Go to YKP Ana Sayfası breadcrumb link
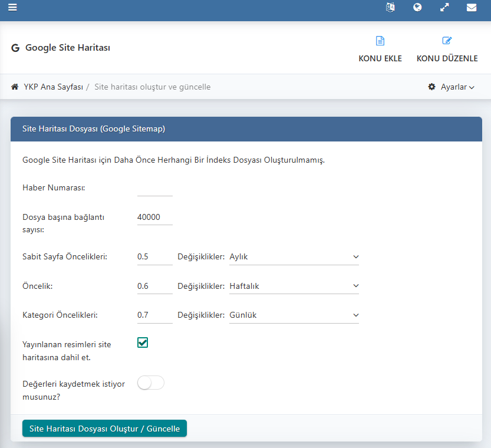The height and width of the screenshot is (448, 491). click(x=53, y=87)
